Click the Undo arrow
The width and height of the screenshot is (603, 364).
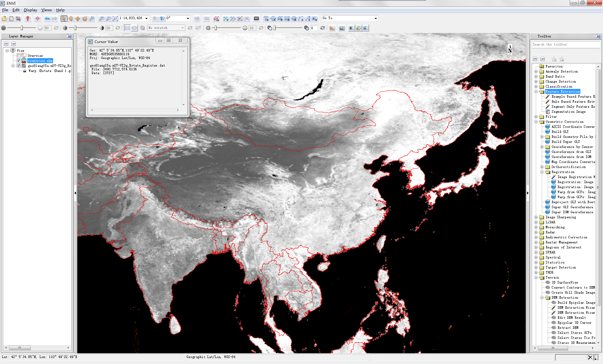pyautogui.click(x=47, y=19)
